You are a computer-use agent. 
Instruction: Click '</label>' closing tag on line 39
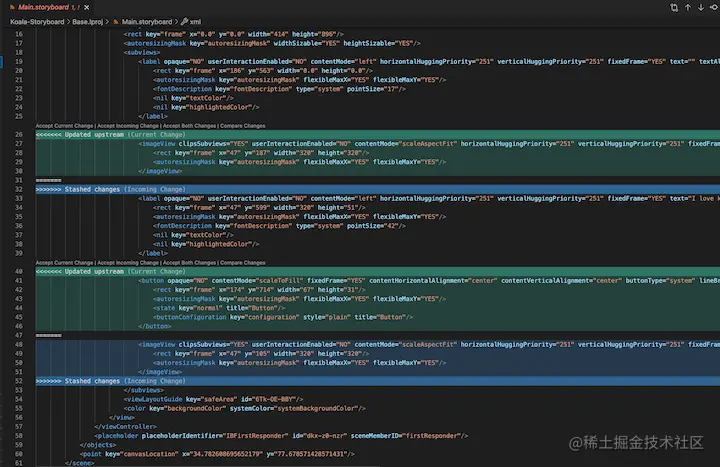(x=153, y=253)
